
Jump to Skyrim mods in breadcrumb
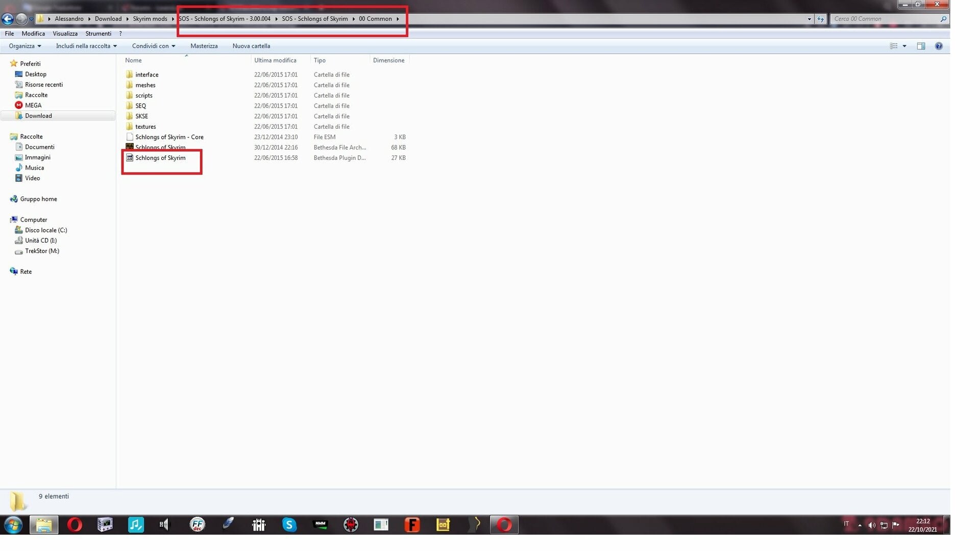[x=150, y=19]
